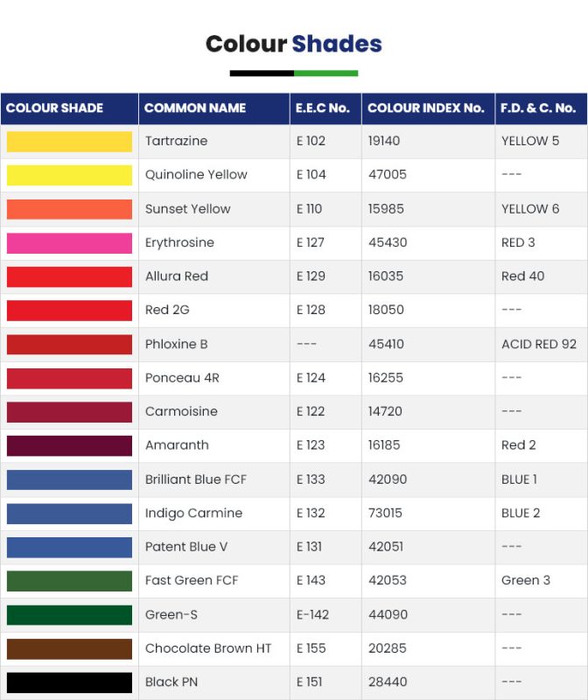Select the Erythrosine pink colour swatch
This screenshot has width=588, height=700.
click(69, 242)
